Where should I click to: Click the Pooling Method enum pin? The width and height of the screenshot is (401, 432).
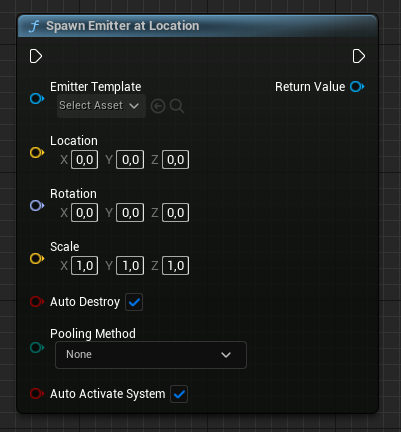37,348
